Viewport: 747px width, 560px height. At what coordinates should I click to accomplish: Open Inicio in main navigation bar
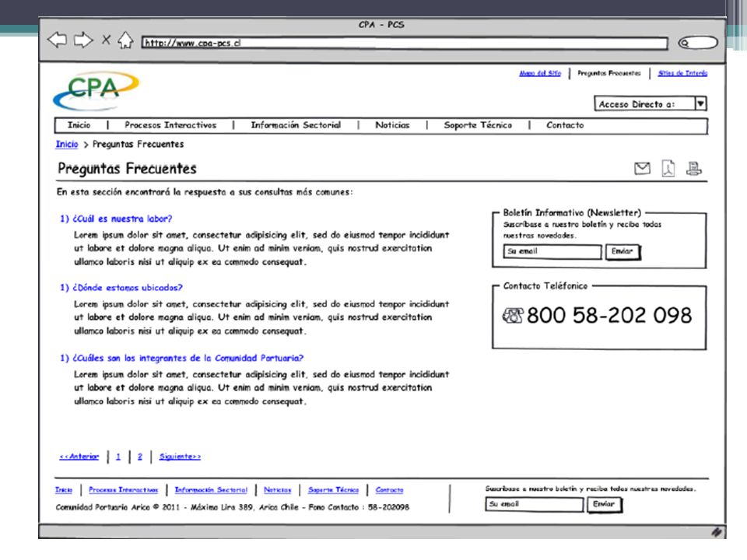(79, 125)
